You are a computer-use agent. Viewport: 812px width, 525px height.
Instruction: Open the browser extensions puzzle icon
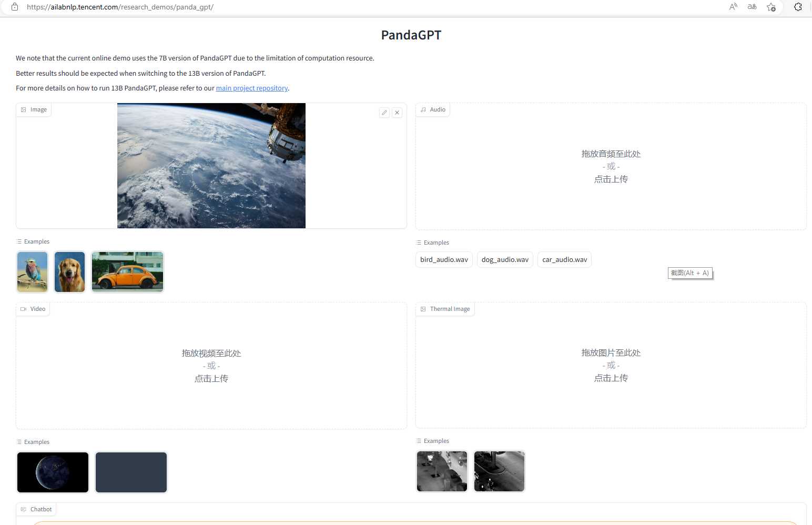click(x=798, y=7)
